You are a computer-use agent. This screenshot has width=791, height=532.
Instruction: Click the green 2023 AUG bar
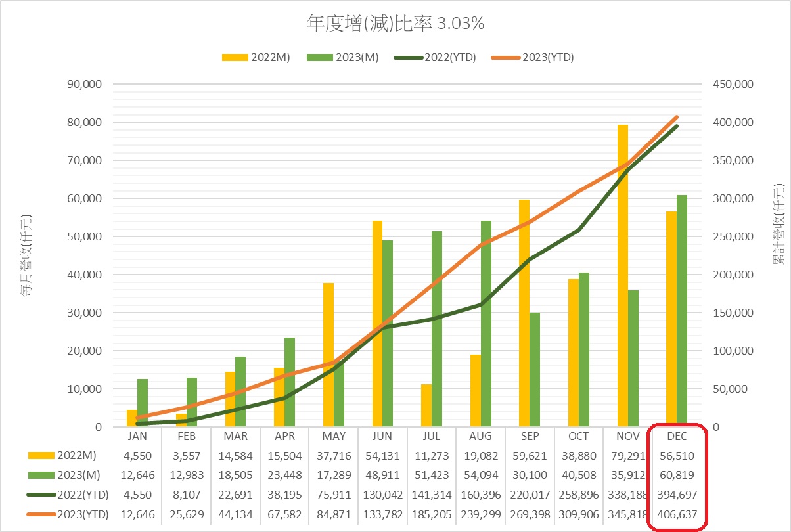(x=486, y=323)
